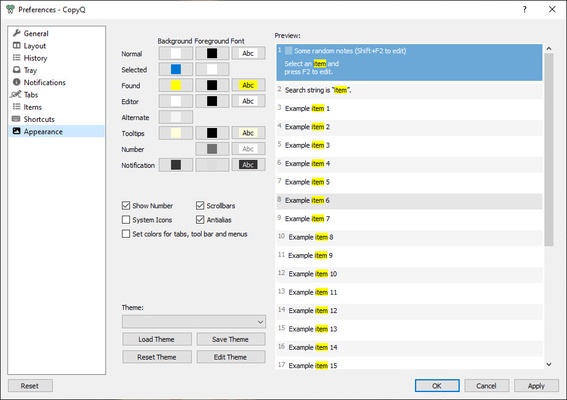Click the Layout icon in sidebar

pyautogui.click(x=17, y=46)
